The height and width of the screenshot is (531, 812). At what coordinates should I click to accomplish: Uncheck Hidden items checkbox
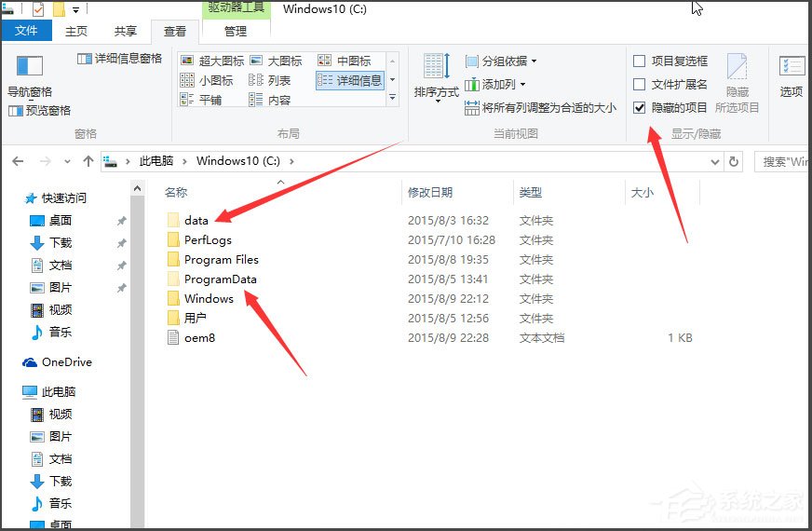coord(640,107)
